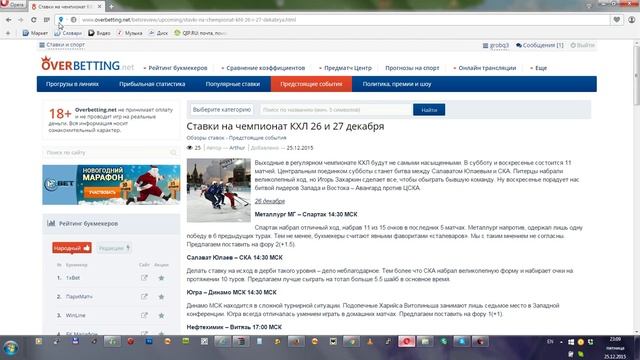
Task: Select the Предстоящие события tab
Action: [311, 84]
